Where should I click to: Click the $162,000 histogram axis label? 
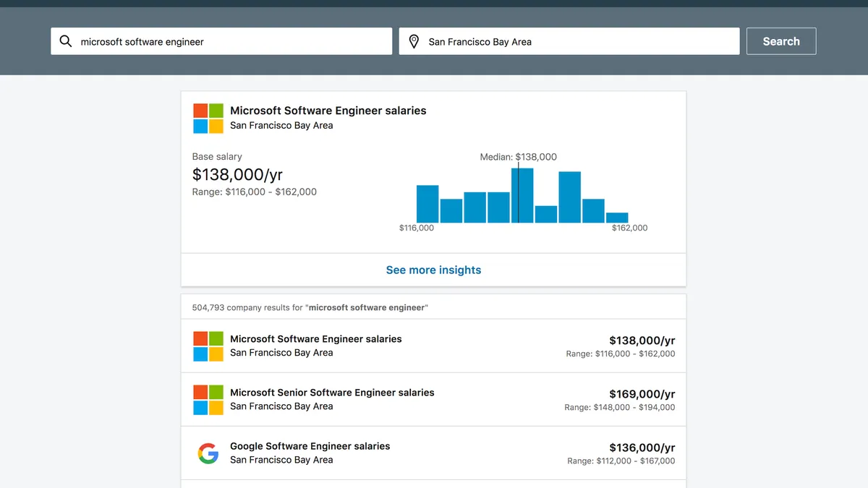[x=630, y=228]
